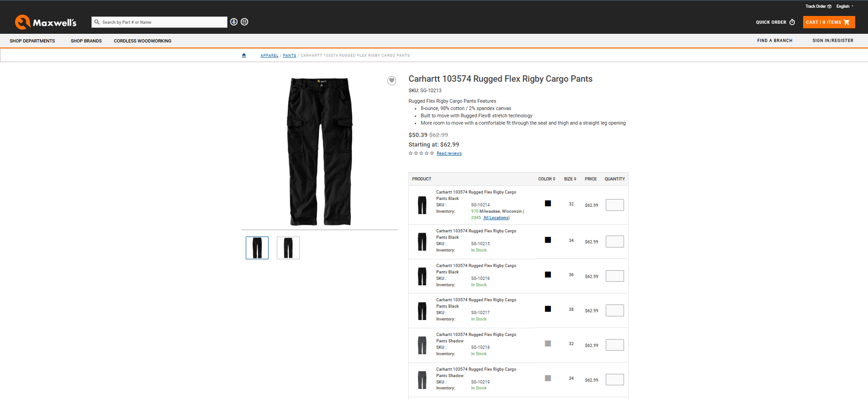Screen dimensions: 868x399
Task: Select second back-view pants thumbnail
Action: (x=288, y=248)
